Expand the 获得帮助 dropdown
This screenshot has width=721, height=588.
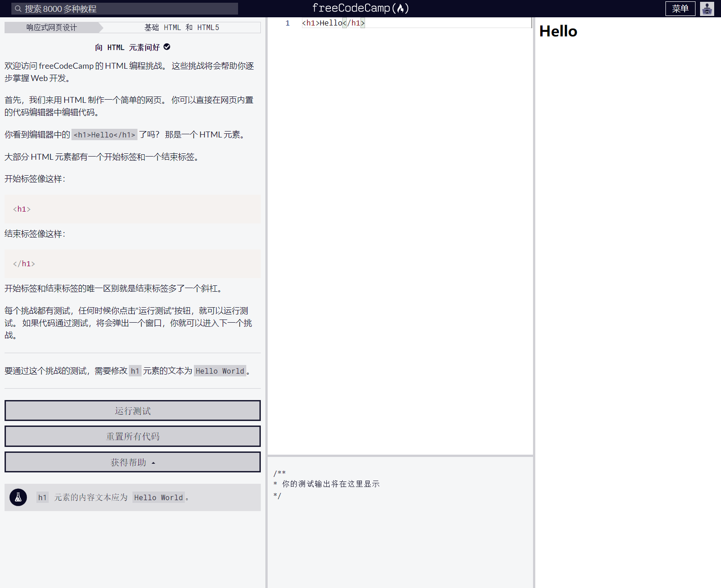click(132, 462)
